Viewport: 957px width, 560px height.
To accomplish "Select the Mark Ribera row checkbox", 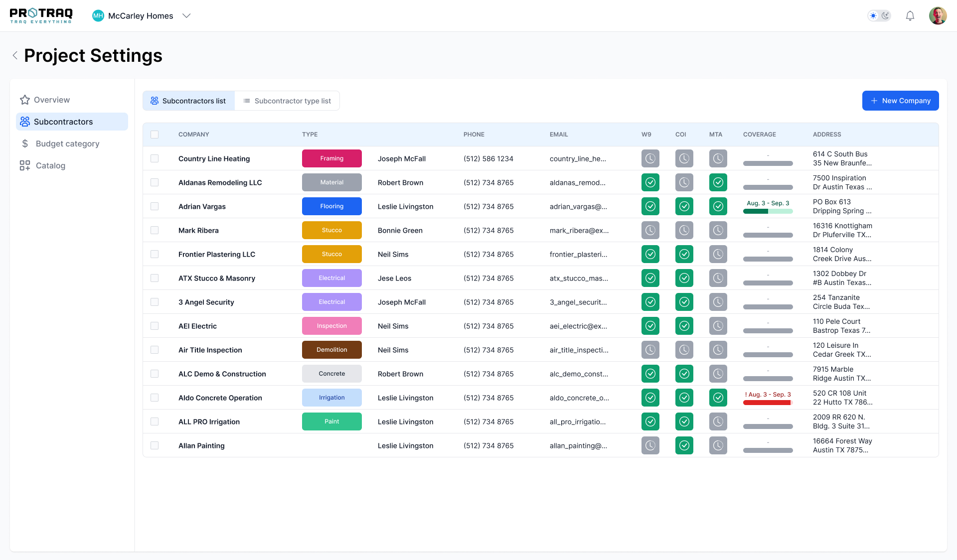I will point(155,230).
